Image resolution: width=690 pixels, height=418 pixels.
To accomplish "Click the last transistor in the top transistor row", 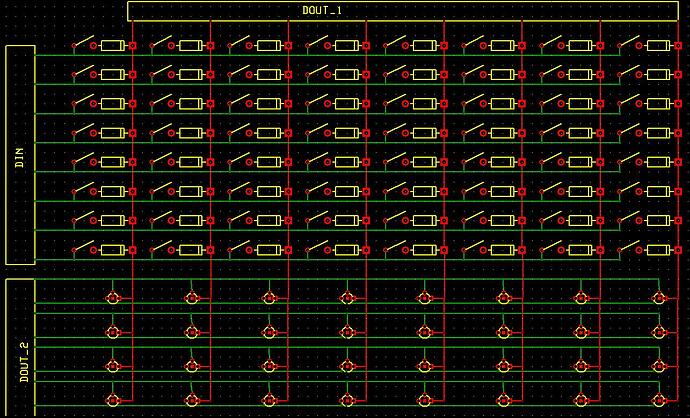I will [659, 298].
